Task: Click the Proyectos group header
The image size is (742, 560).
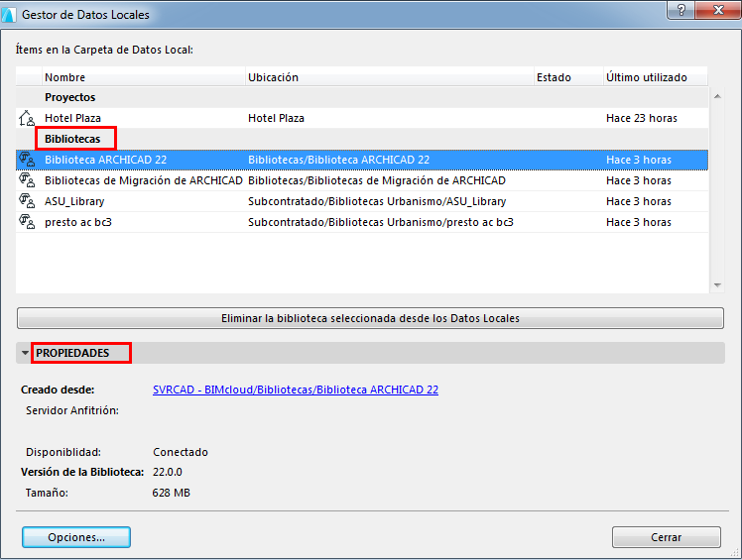Action: pyautogui.click(x=70, y=97)
